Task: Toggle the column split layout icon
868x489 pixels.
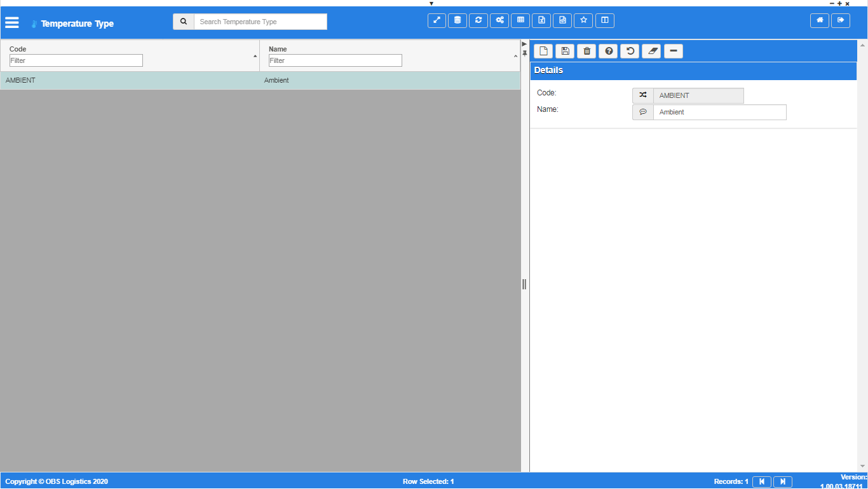Action: pos(604,20)
